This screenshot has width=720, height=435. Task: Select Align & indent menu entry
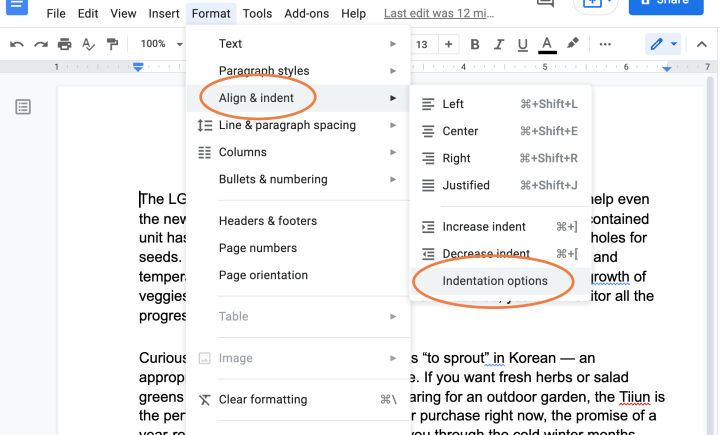pos(298,98)
